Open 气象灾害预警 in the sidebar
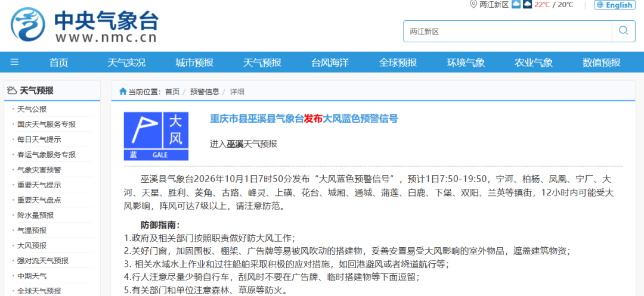Screen dimensions: 644x296 pos(39,170)
